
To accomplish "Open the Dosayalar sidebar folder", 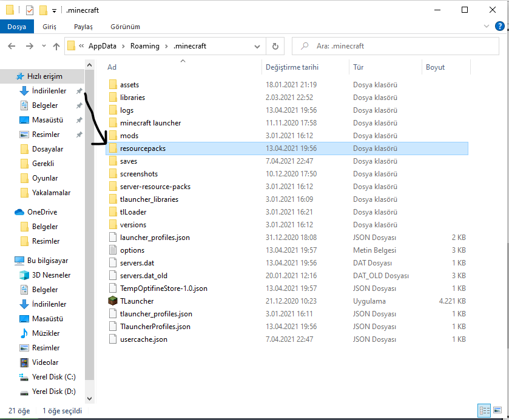I will [x=47, y=149].
